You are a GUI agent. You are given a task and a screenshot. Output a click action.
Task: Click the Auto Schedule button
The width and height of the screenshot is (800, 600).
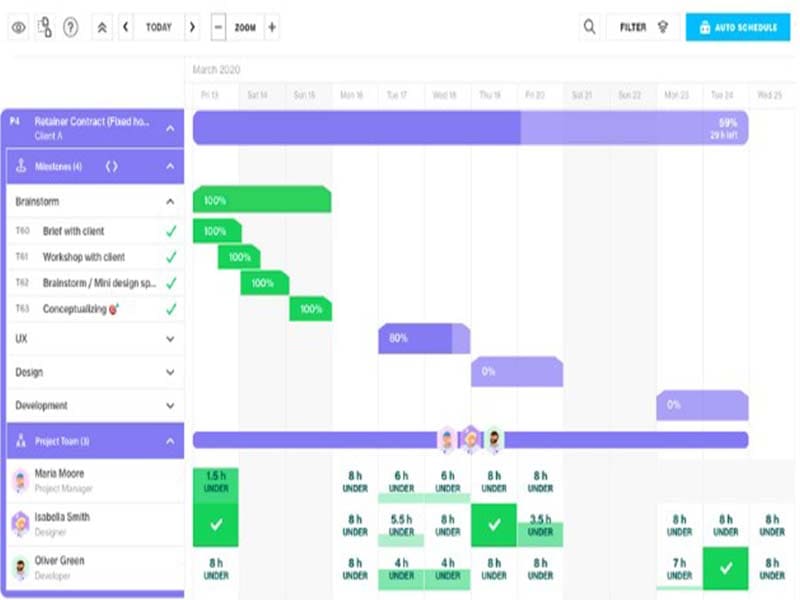[740, 26]
